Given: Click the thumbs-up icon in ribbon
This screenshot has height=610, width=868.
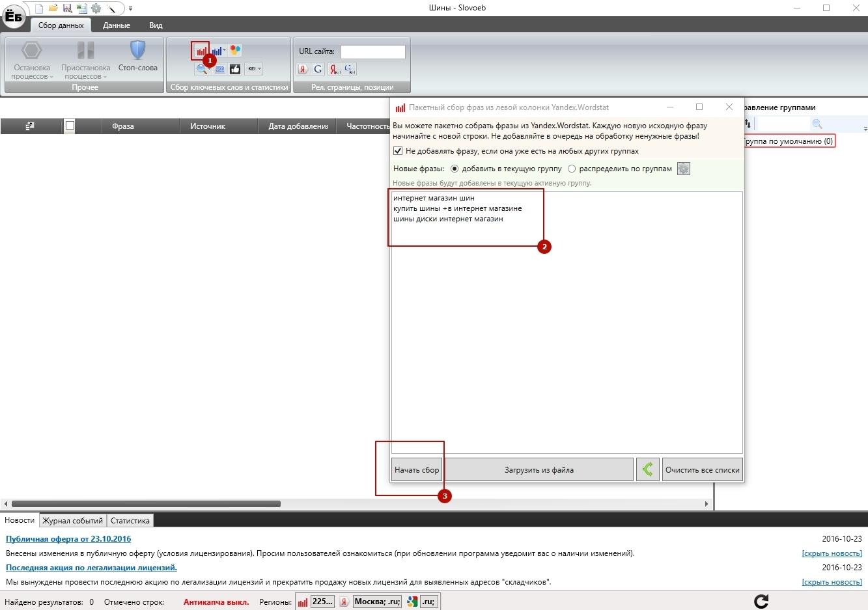Looking at the screenshot, I should coord(235,68).
